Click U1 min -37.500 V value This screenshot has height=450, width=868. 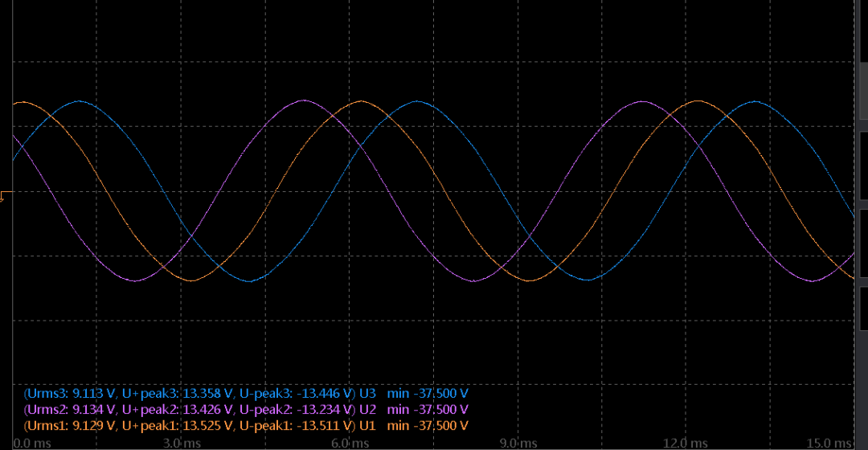[x=428, y=426]
